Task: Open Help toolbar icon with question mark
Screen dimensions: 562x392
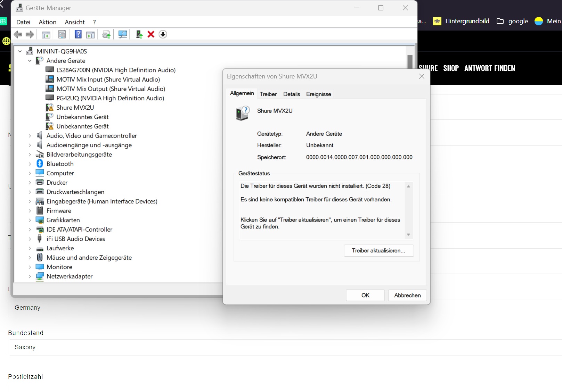Action: (78, 34)
